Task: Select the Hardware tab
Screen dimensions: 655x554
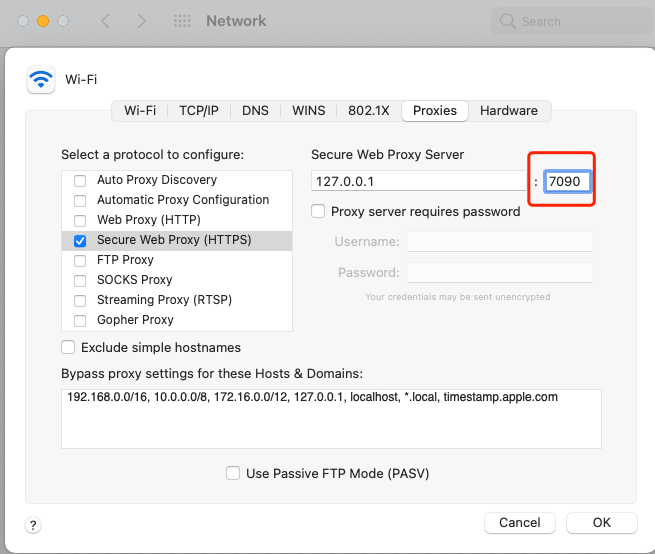Action: point(508,111)
